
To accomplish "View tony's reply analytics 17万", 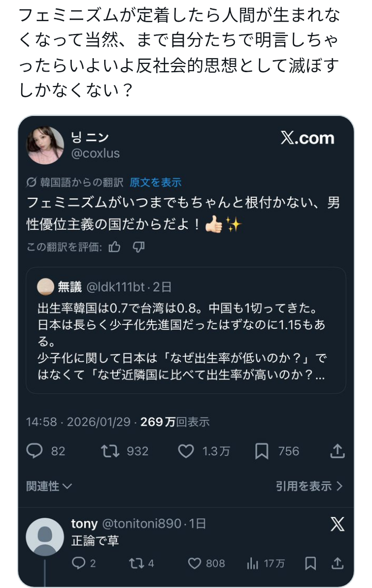I will [265, 563].
